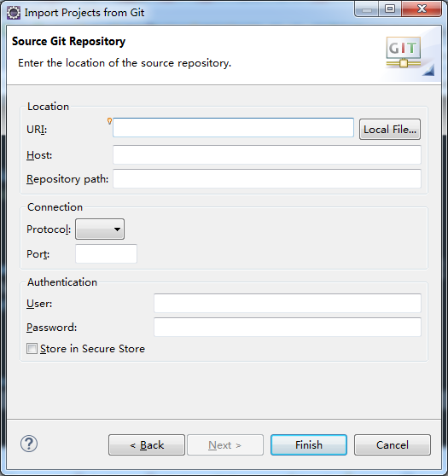This screenshot has height=476, width=448.
Task: Select the Repository path field
Action: pyautogui.click(x=267, y=178)
